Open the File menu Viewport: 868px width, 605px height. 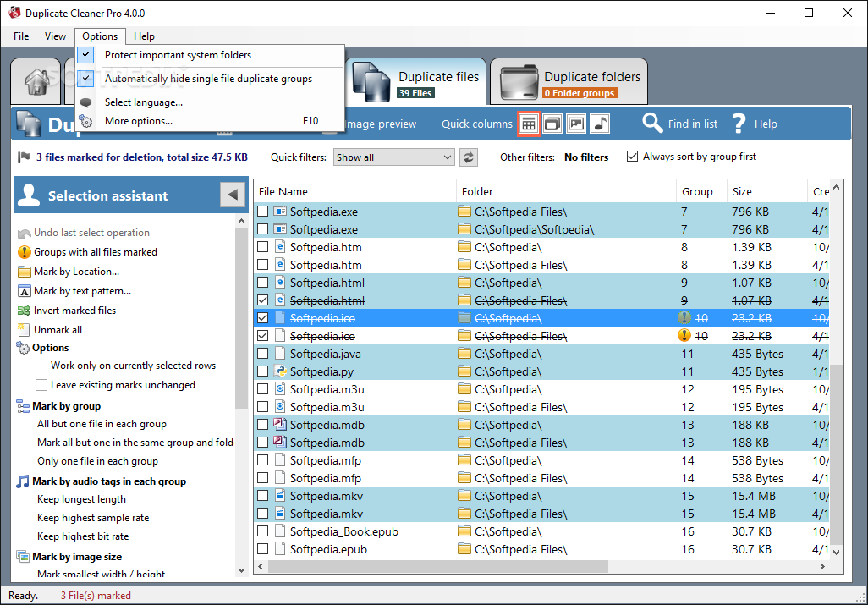[22, 36]
